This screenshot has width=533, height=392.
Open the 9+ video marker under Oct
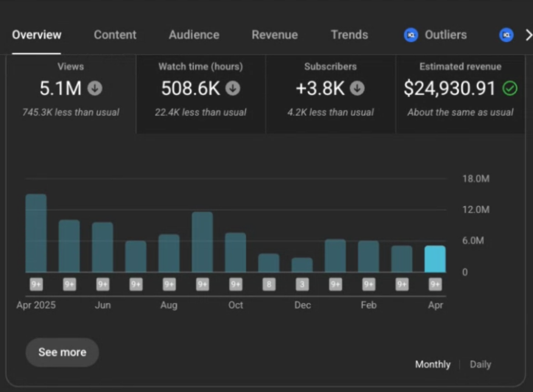pyautogui.click(x=235, y=284)
